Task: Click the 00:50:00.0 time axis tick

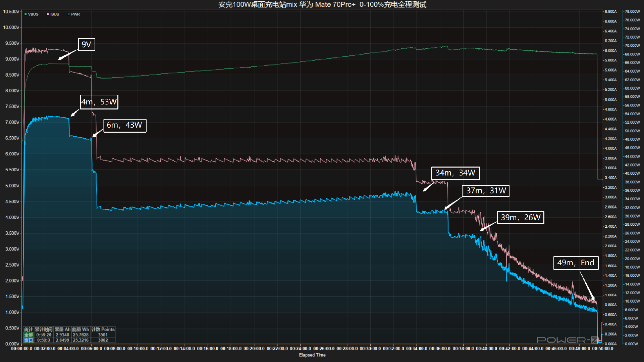Action: 603,349
